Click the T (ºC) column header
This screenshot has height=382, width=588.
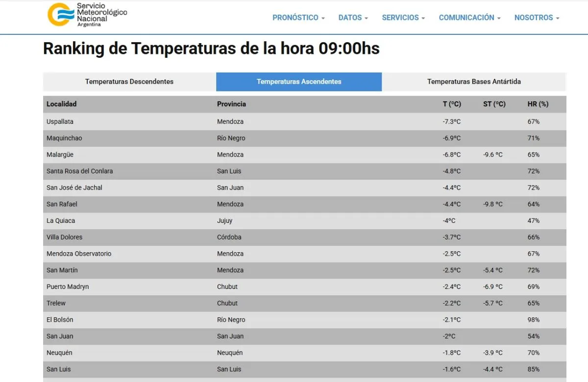[452, 104]
